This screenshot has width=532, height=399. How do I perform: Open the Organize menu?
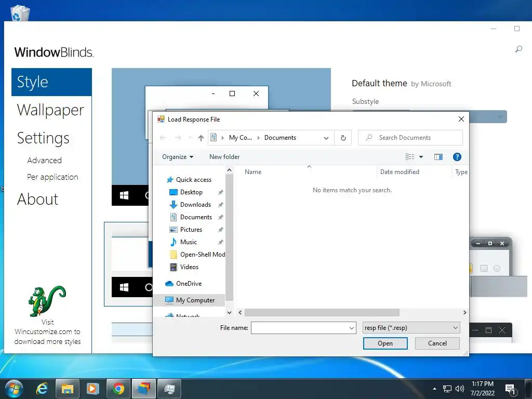coord(178,157)
